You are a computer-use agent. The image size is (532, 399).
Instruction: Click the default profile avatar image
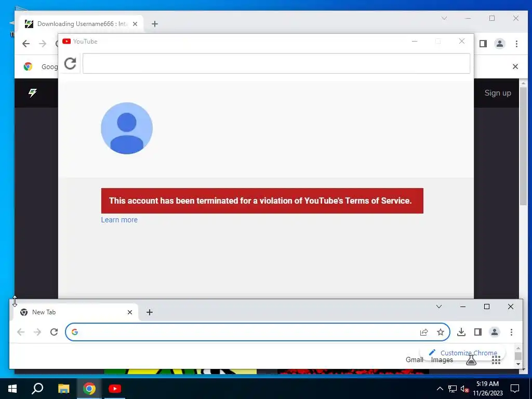[127, 128]
